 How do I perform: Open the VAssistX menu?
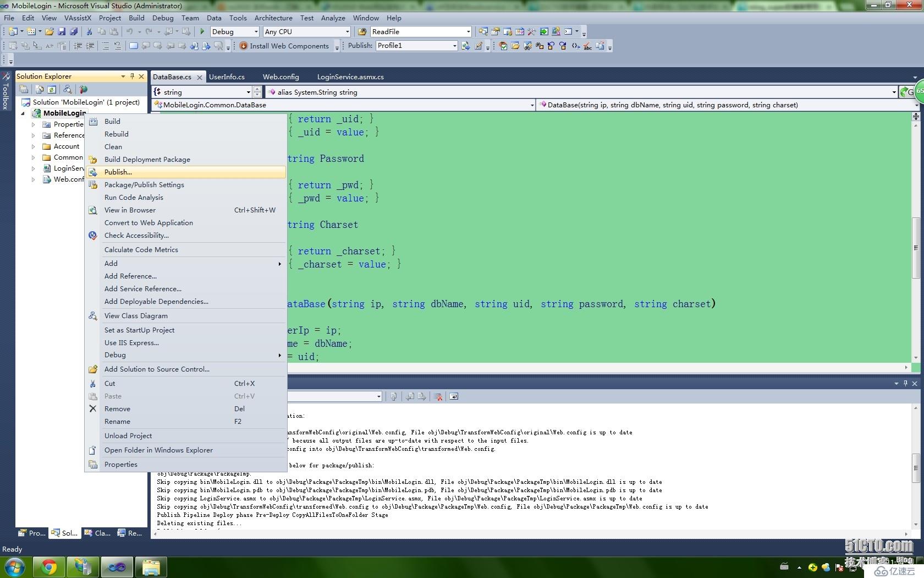tap(78, 18)
